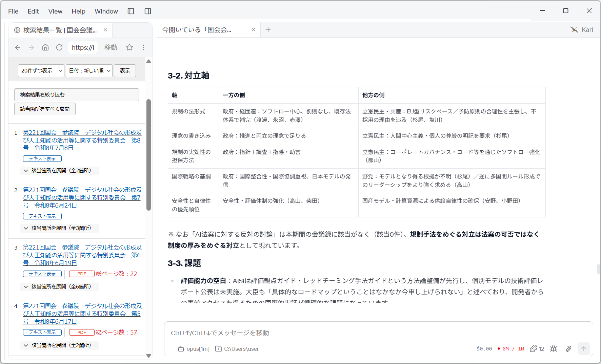
Task: Open the 20件ずつ表示 dropdown
Action: pyautogui.click(x=41, y=71)
